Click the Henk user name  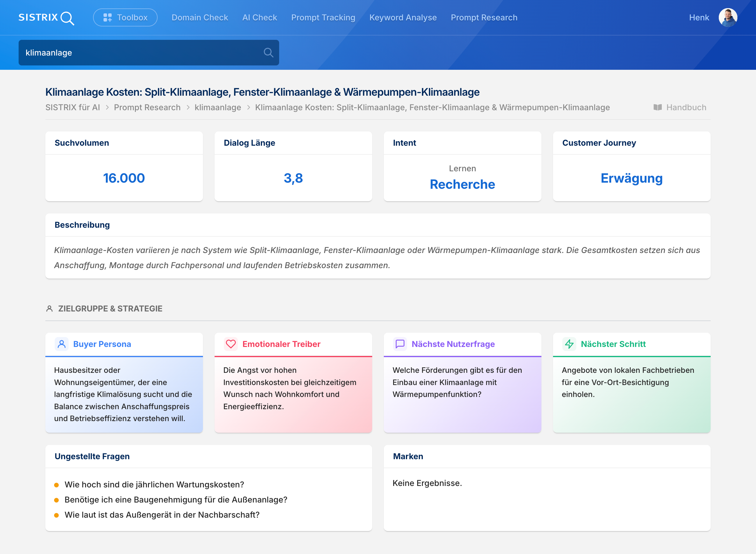pyautogui.click(x=699, y=17)
